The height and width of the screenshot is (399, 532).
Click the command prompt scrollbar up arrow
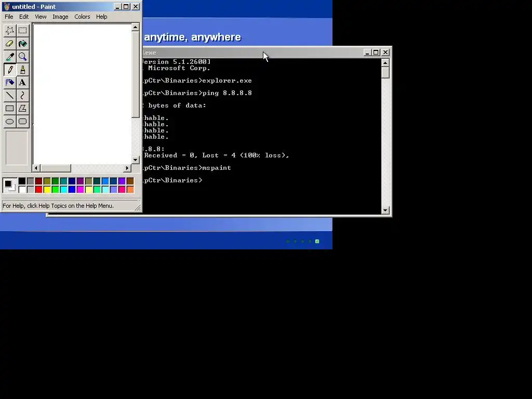coord(385,63)
